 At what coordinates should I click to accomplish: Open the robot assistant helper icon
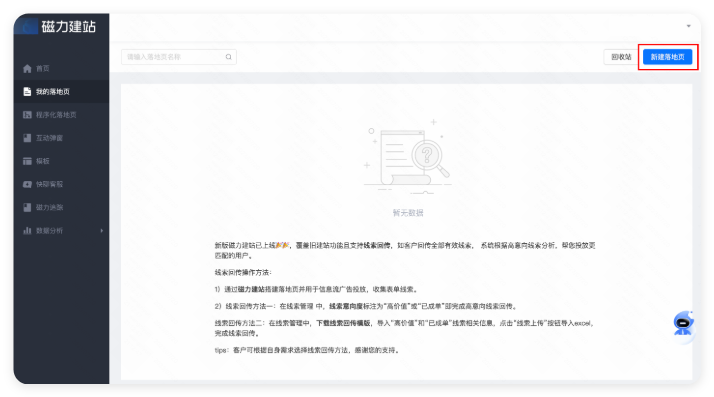click(x=683, y=324)
